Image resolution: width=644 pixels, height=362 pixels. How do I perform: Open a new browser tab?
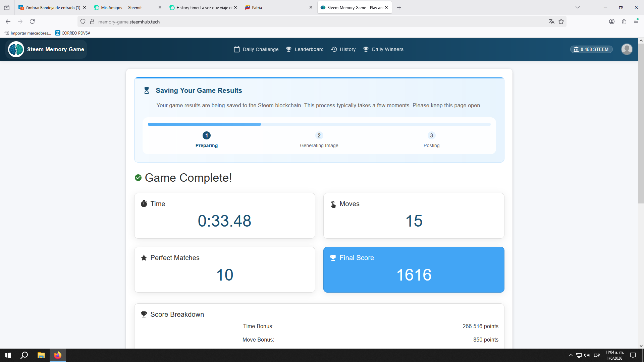[399, 7]
